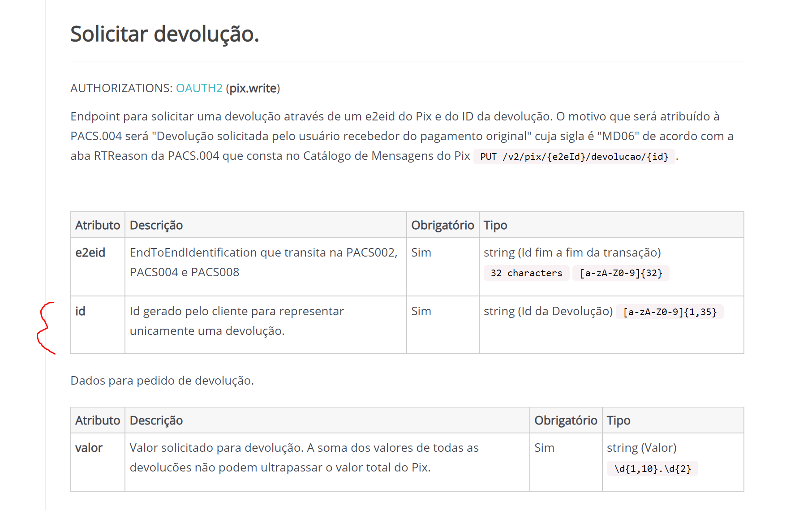This screenshot has width=812, height=510.
Task: Click the 'pix.write' scope text
Action: (x=253, y=88)
